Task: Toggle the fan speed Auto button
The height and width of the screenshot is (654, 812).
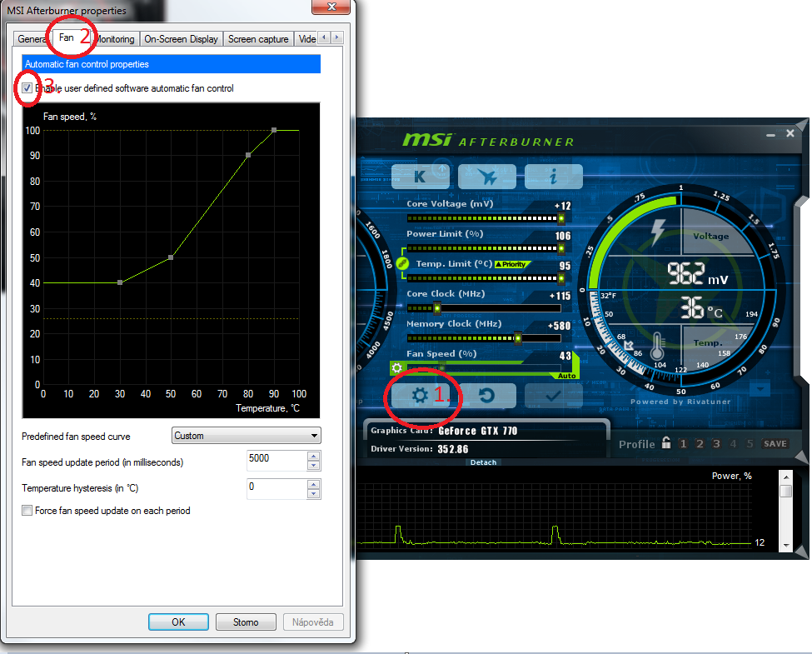Action: point(566,375)
